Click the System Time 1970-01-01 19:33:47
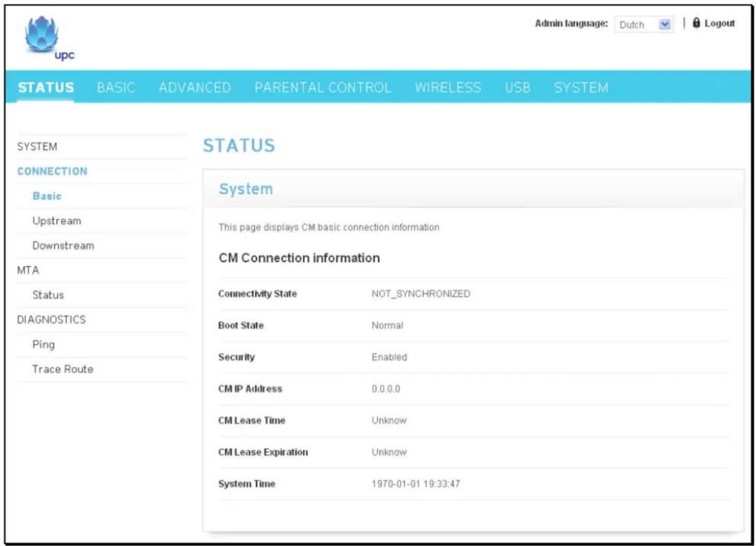 tap(416, 484)
